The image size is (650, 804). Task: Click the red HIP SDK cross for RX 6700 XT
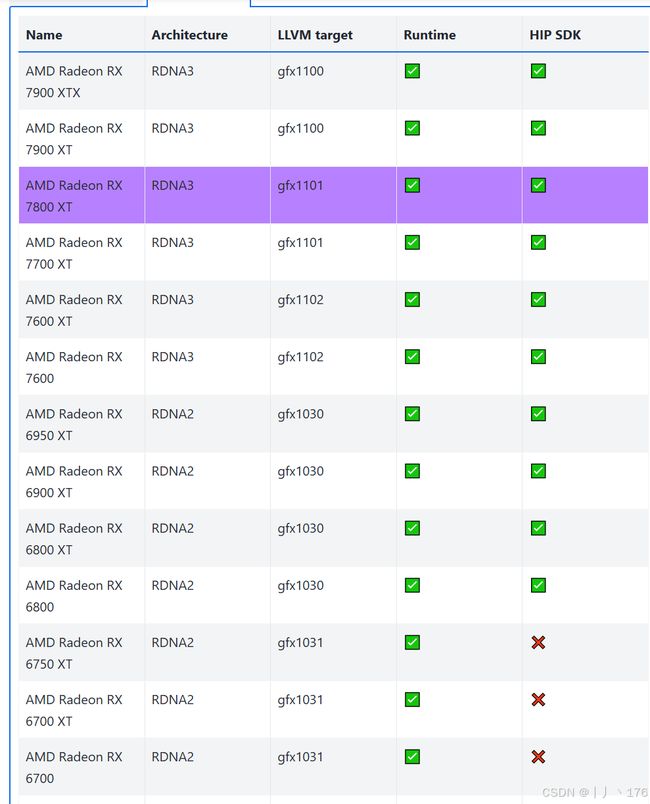[538, 700]
